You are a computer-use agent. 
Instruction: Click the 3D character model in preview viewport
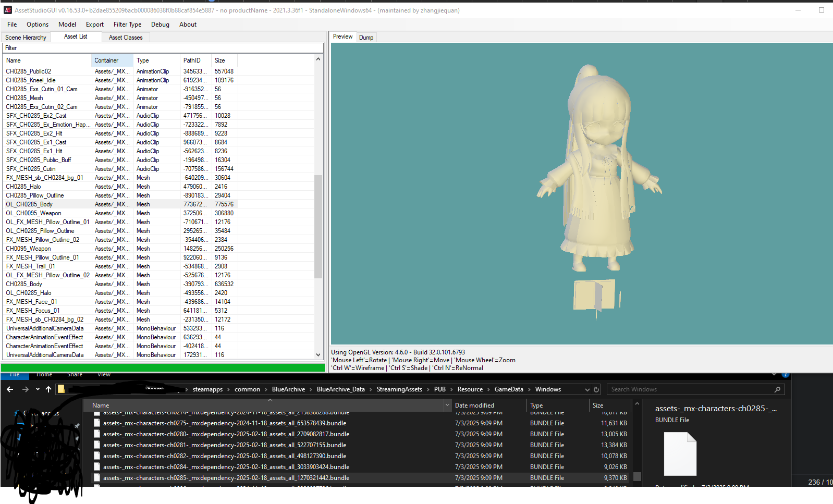pos(598,167)
